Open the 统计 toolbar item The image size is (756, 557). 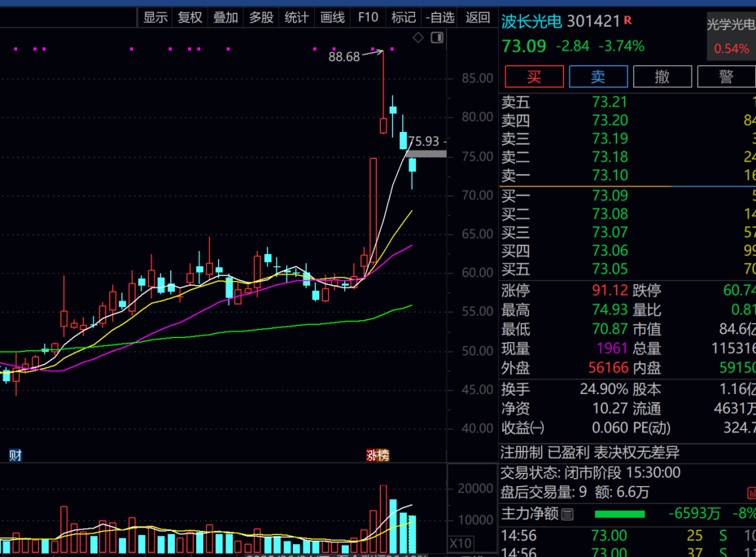296,18
